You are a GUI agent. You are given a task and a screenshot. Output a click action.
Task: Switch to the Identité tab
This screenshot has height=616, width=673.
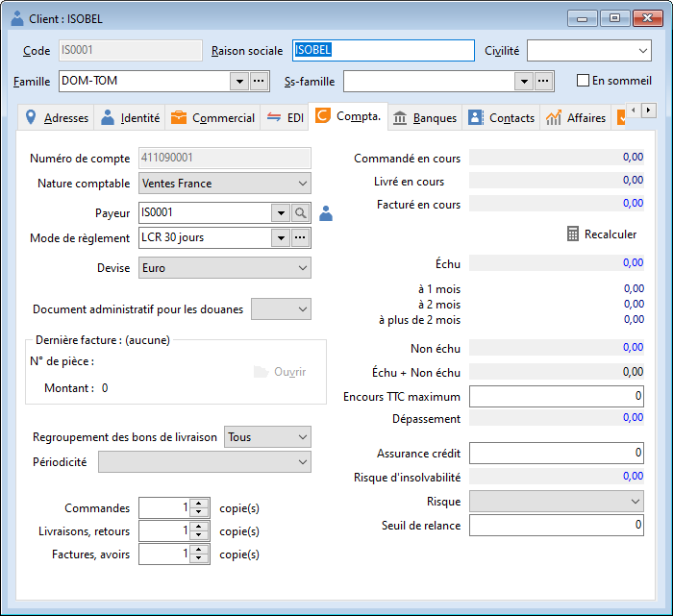130,117
